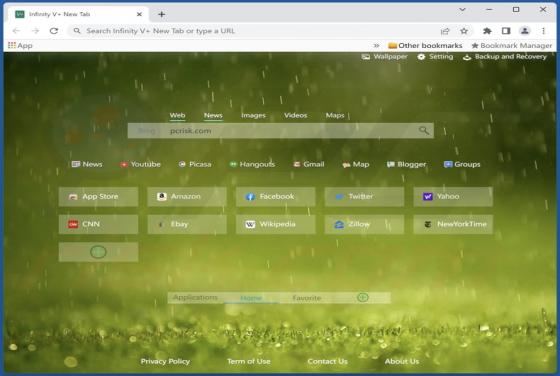Open the Blogger quick link
This screenshot has width=560, height=376.
[x=406, y=164]
